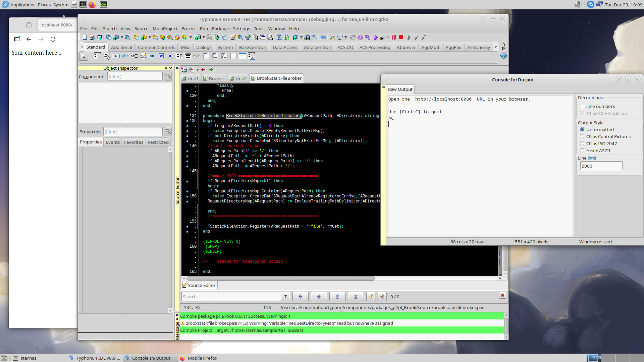644x362 pixels.
Task: Select the TButton component in palette
Action: 115,56
